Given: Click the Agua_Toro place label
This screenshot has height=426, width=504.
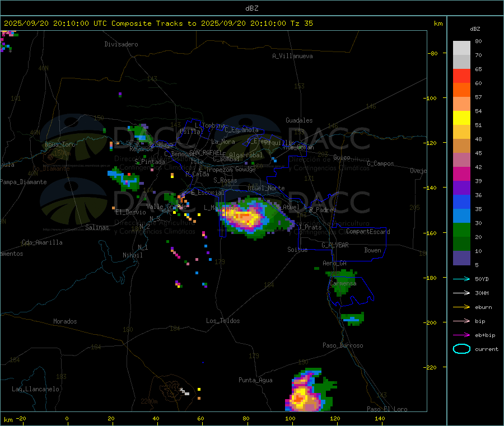Looking at the screenshot, I should (60, 144).
